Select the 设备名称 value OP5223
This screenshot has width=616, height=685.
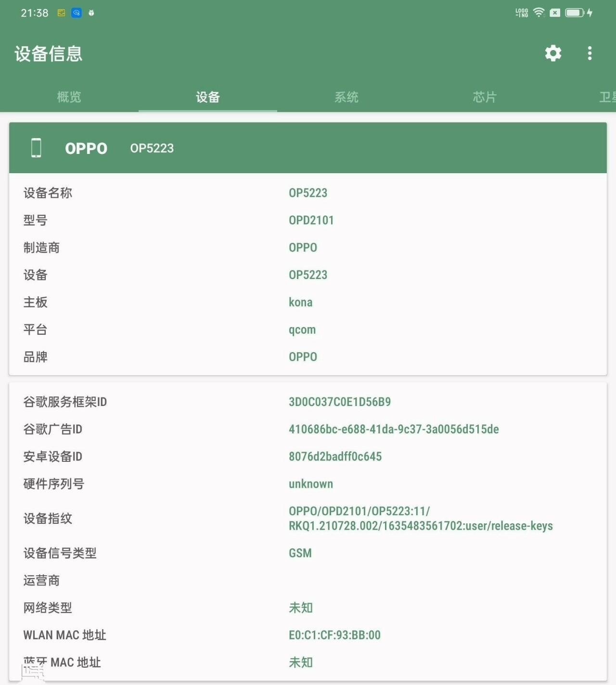(x=308, y=193)
